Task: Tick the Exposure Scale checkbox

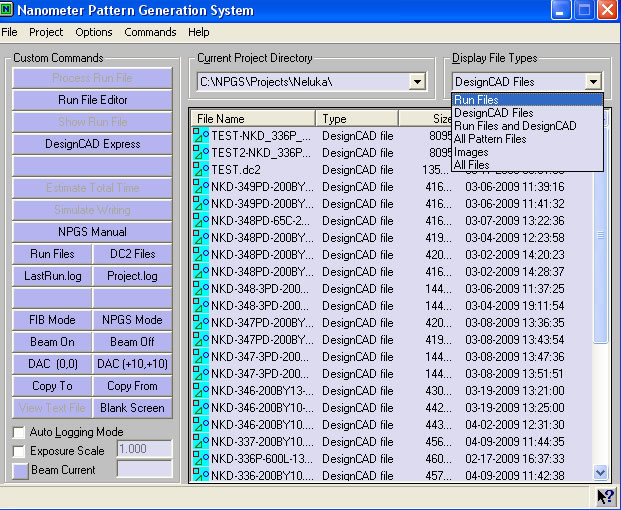Action: 20,451
